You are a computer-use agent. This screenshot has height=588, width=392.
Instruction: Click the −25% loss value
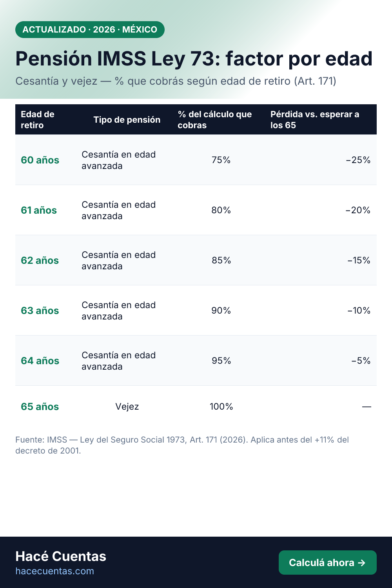pos(358,160)
